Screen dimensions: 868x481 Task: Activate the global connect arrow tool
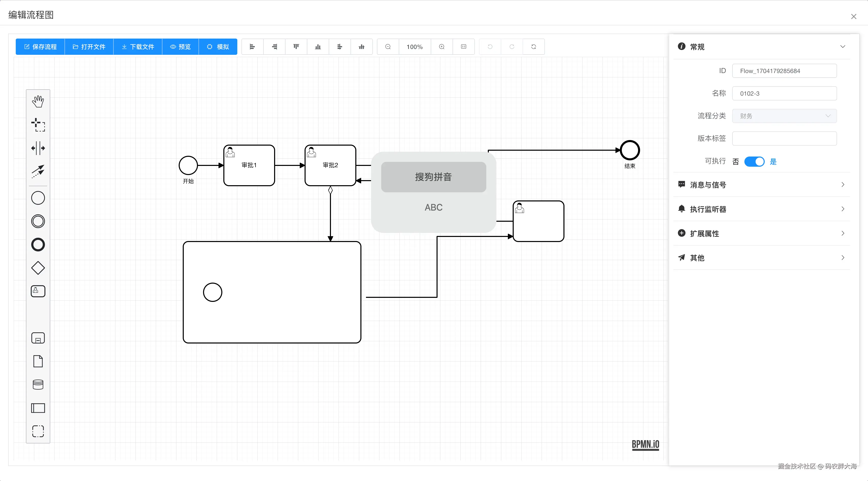pos(38,171)
